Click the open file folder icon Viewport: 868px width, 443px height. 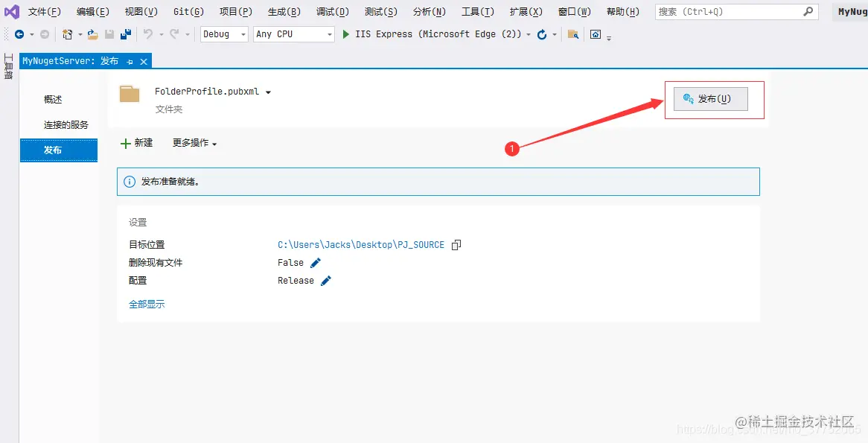click(x=92, y=34)
